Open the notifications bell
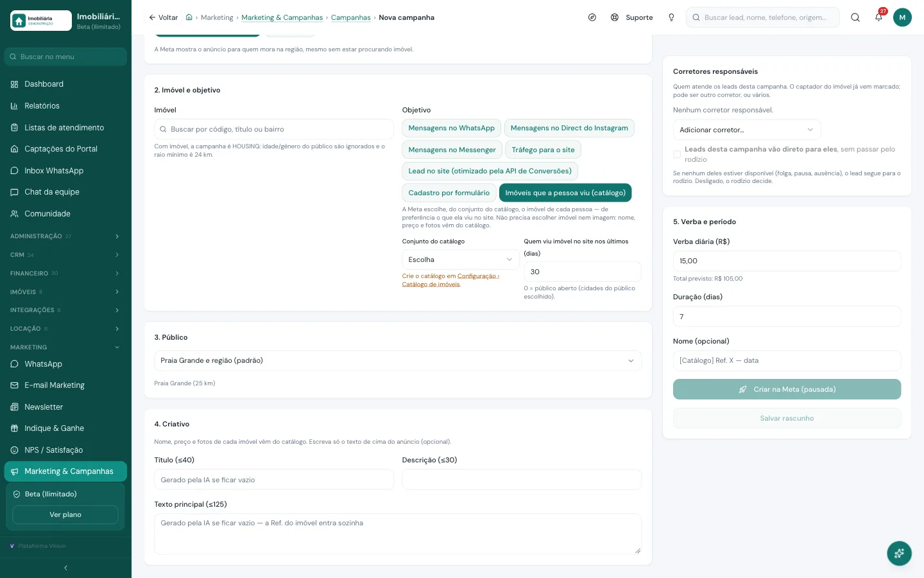 pos(878,17)
